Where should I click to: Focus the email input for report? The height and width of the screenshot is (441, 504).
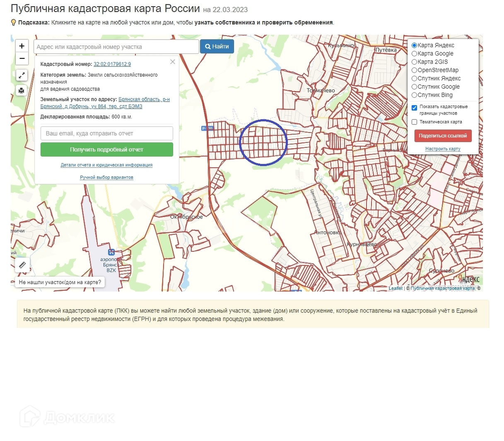click(107, 133)
